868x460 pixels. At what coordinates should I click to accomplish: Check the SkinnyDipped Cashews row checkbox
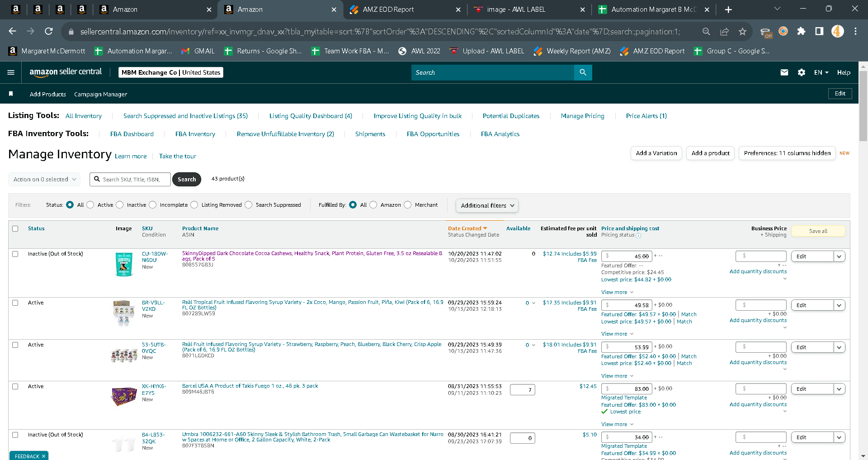click(x=15, y=254)
